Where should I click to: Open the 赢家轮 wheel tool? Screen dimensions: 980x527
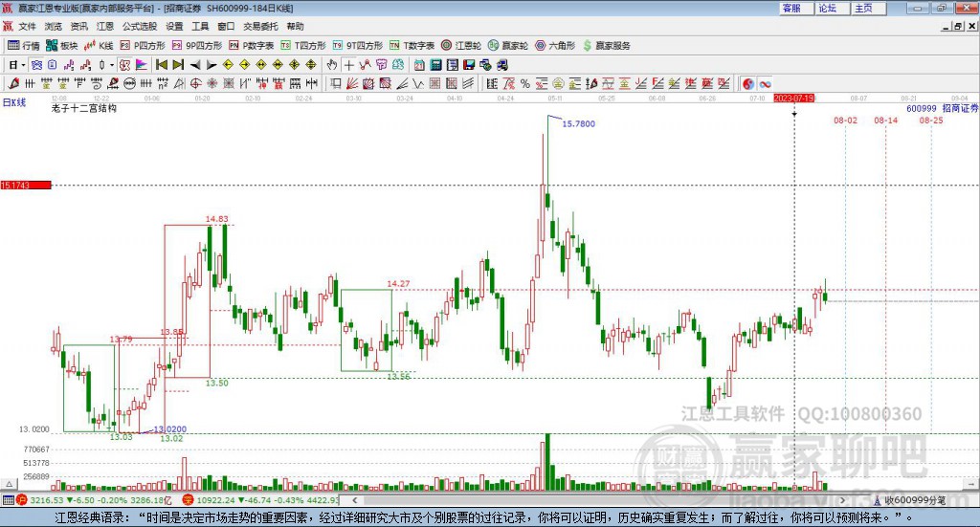[508, 46]
